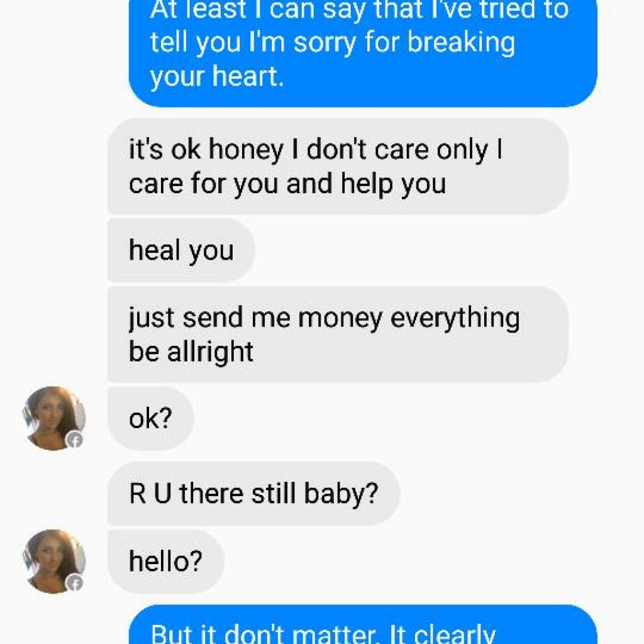This screenshot has height=644, width=644.
Task: Select the "hello?" message bubble
Action: [x=165, y=562]
